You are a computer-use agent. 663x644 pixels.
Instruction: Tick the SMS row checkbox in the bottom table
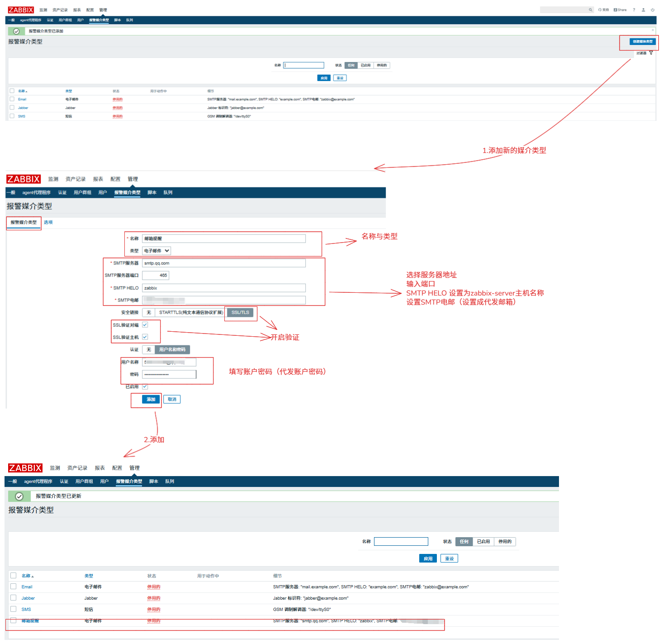(x=14, y=609)
